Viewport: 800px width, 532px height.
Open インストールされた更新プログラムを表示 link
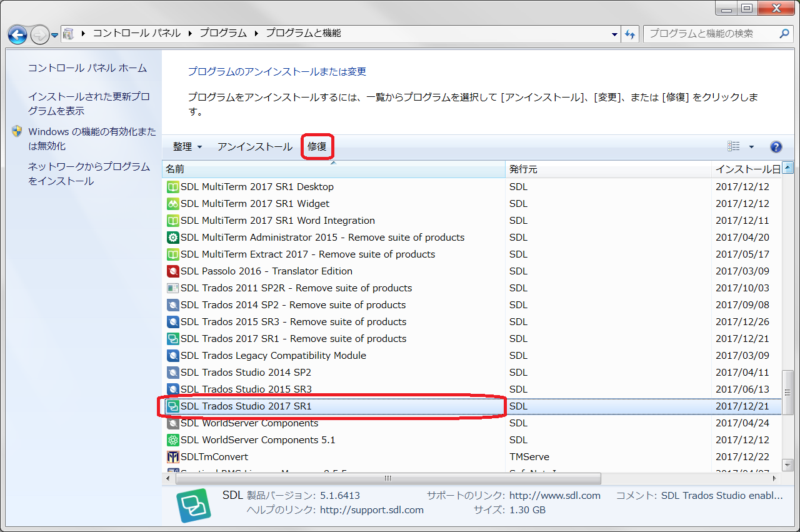pos(89,104)
